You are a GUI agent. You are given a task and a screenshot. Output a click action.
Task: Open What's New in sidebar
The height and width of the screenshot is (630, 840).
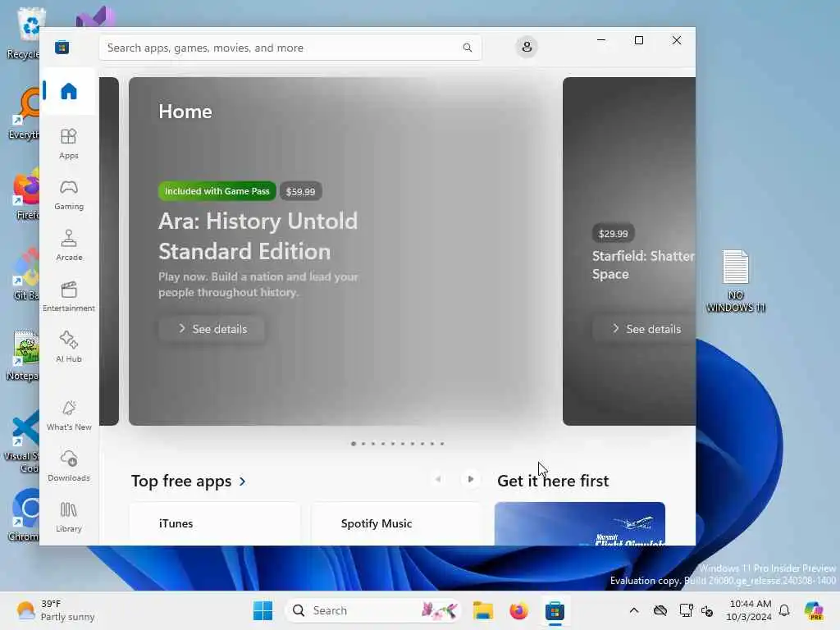click(x=69, y=415)
